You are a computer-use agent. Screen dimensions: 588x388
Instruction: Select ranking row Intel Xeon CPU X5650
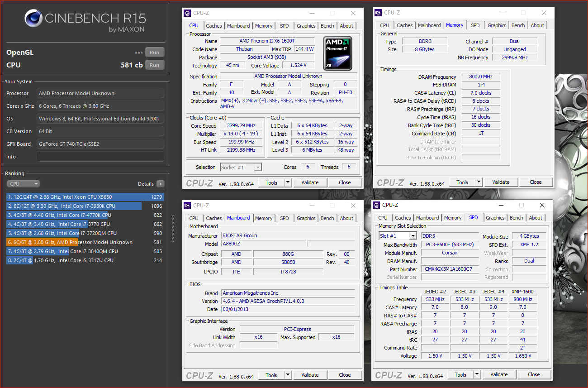[85, 197]
